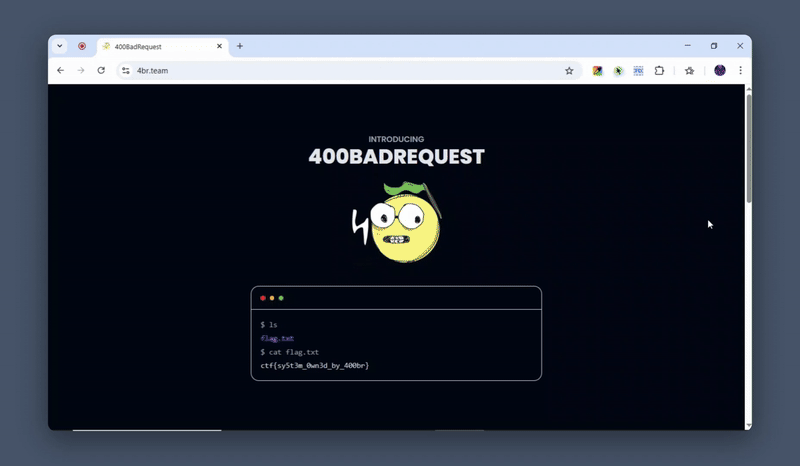Go back to previous page
This screenshot has height=466, width=800.
pos(61,70)
